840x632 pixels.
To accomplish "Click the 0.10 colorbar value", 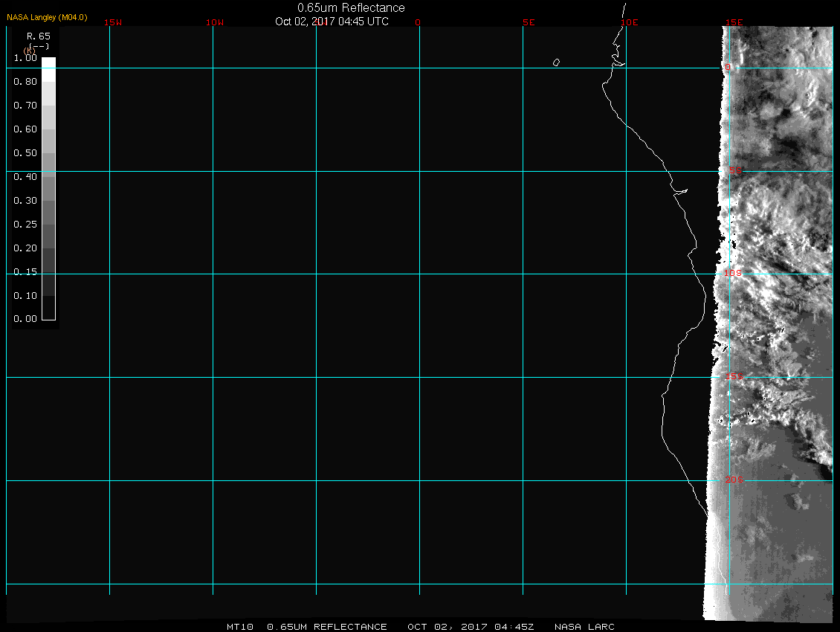I will [x=25, y=296].
